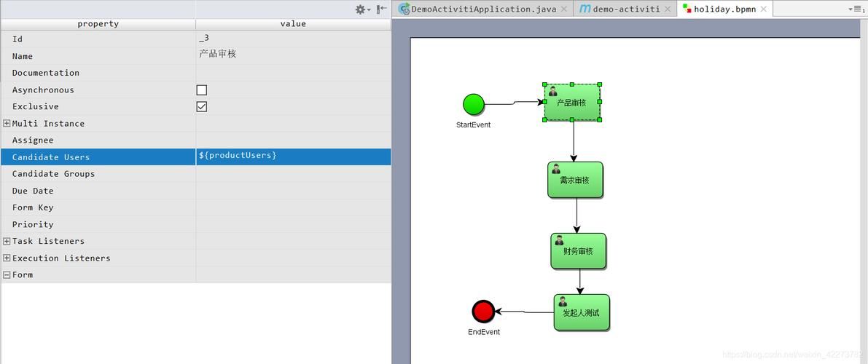Select the green StartEvent circle

[473, 104]
